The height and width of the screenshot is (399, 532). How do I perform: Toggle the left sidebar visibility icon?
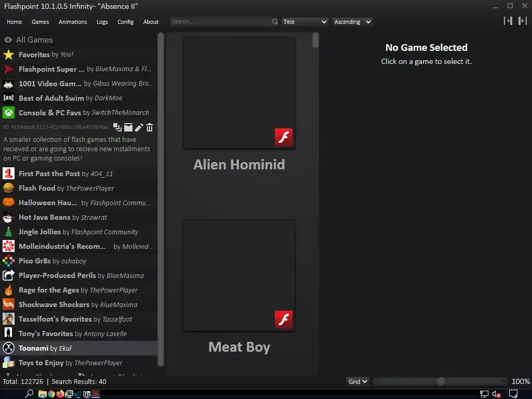[508, 21]
